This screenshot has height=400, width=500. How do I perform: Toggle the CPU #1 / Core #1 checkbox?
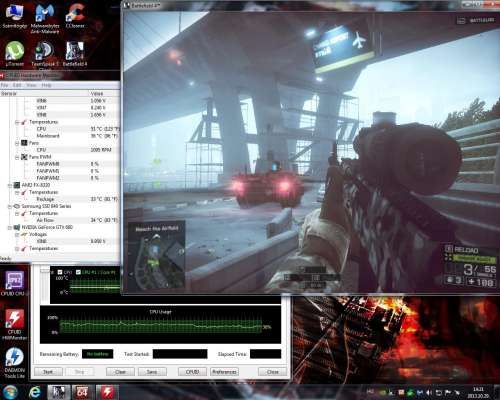pos(78,272)
